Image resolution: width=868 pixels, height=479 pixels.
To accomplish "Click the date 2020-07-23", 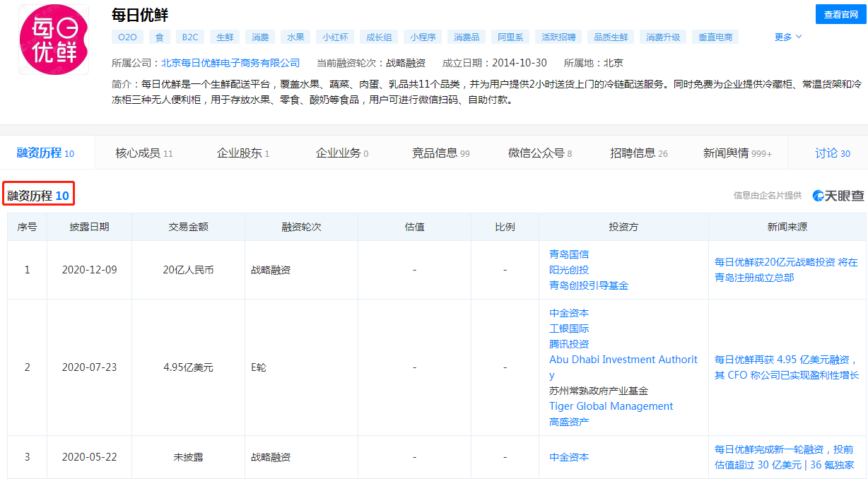I will (89, 367).
